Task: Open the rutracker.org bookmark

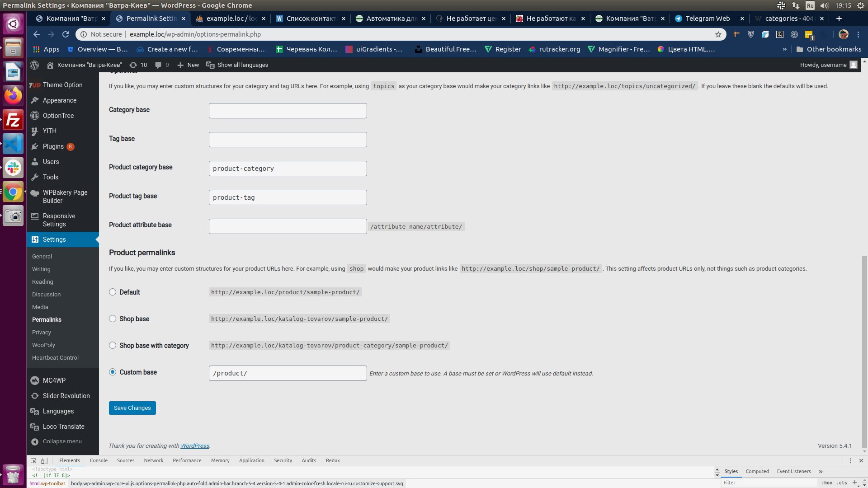Action: click(554, 49)
